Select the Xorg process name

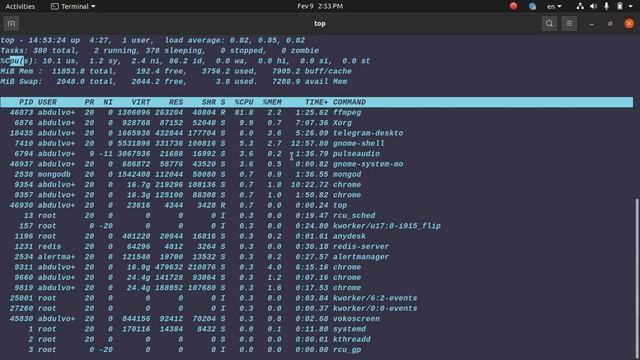click(342, 123)
